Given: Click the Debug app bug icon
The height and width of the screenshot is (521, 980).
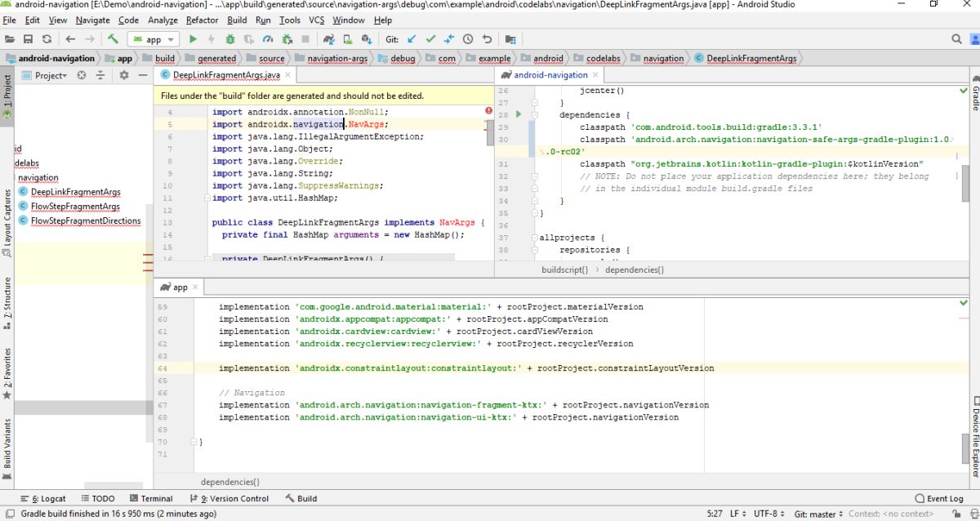Looking at the screenshot, I should point(230,39).
